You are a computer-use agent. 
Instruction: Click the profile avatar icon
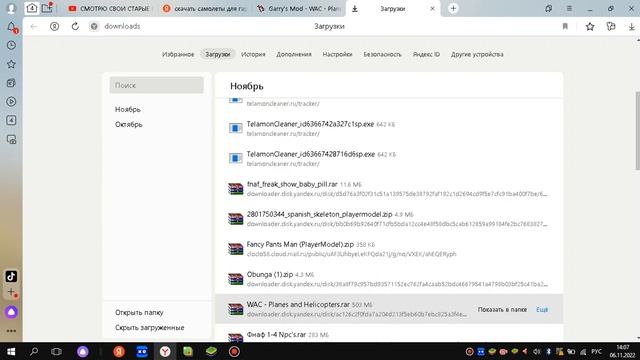pos(11,8)
